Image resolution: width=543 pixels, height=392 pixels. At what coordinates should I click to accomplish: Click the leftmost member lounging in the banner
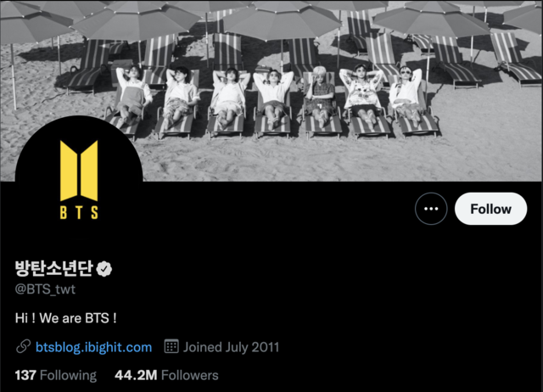[132, 94]
